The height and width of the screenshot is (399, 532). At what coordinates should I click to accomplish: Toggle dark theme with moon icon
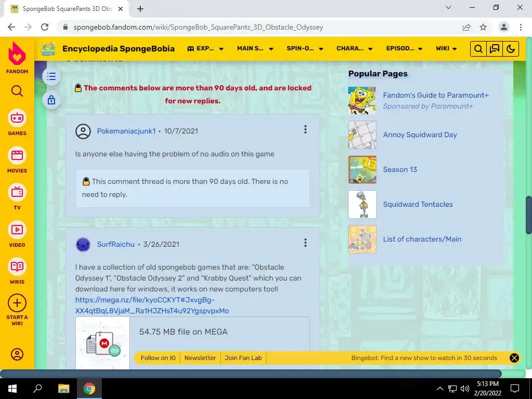coord(511,49)
